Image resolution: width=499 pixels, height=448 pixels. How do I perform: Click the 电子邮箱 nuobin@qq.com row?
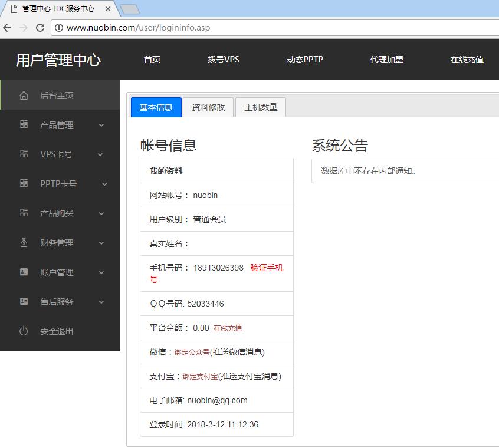point(216,400)
